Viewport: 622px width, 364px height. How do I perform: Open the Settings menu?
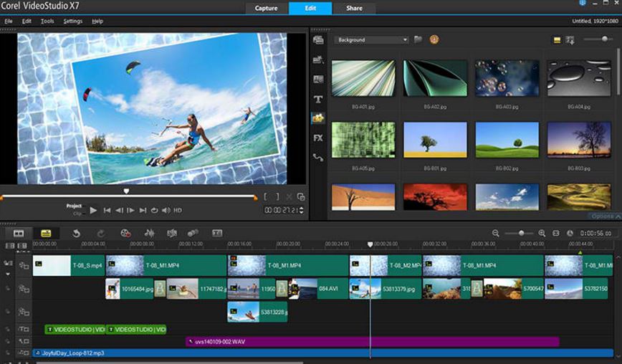point(72,21)
